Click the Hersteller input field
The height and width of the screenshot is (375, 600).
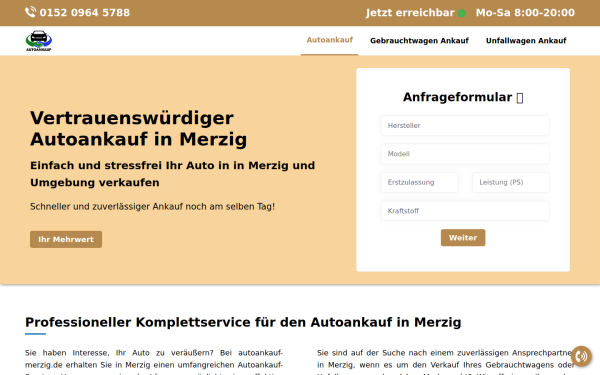click(x=465, y=126)
